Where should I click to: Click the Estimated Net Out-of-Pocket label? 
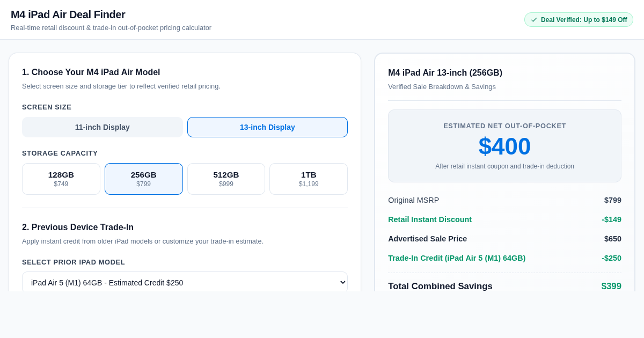pyautogui.click(x=504, y=126)
